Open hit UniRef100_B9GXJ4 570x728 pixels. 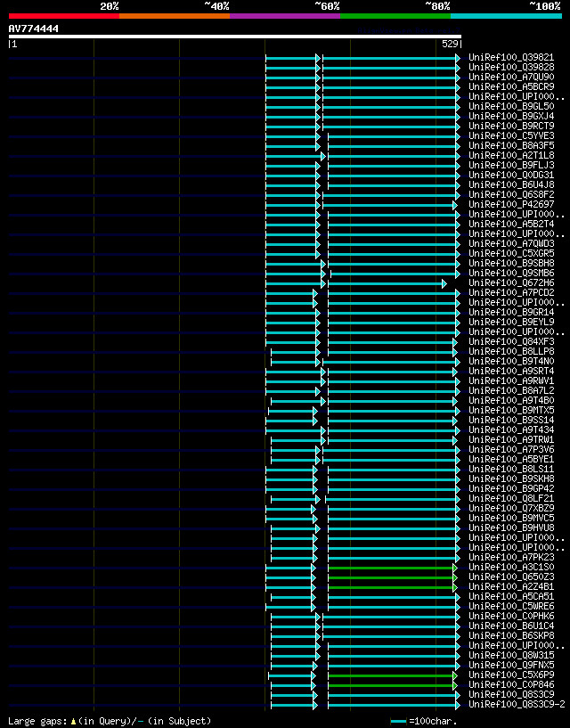click(x=511, y=116)
